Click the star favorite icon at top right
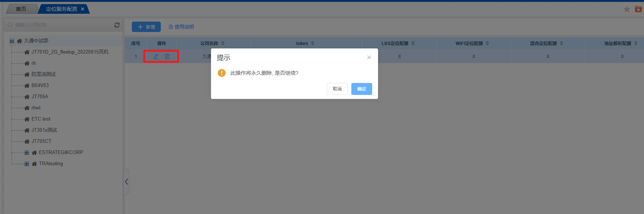644x214 pixels. [x=627, y=9]
